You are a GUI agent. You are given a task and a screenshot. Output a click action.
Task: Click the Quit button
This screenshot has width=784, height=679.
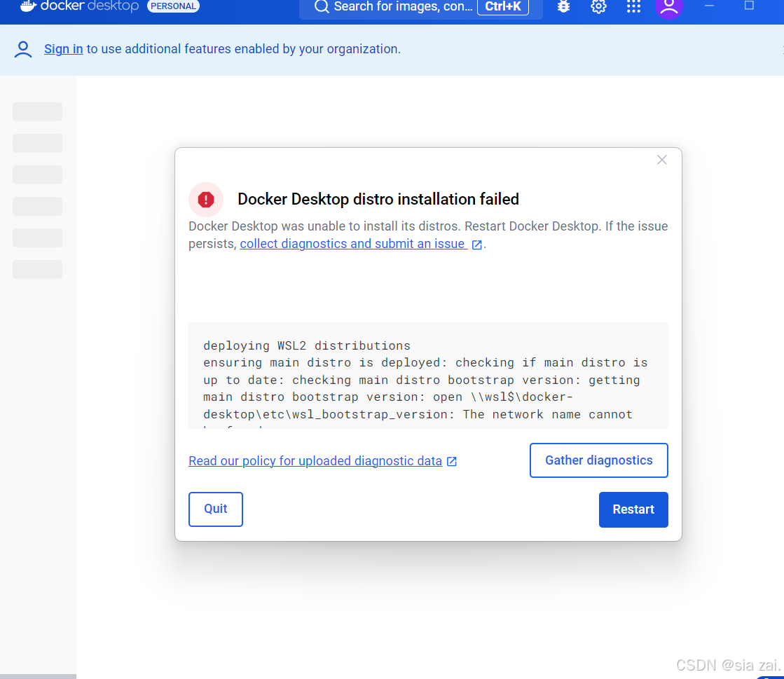pos(216,509)
